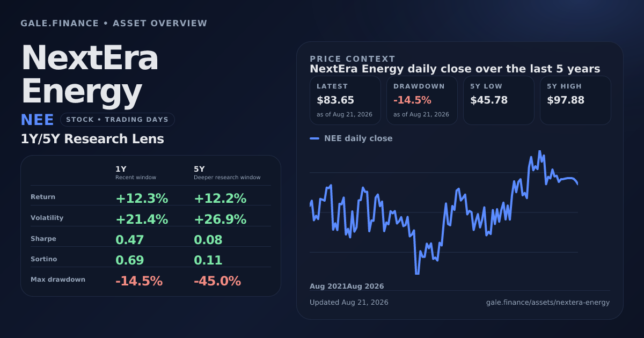This screenshot has width=644, height=338.
Task: Click the Return row label
Action: [x=43, y=197]
